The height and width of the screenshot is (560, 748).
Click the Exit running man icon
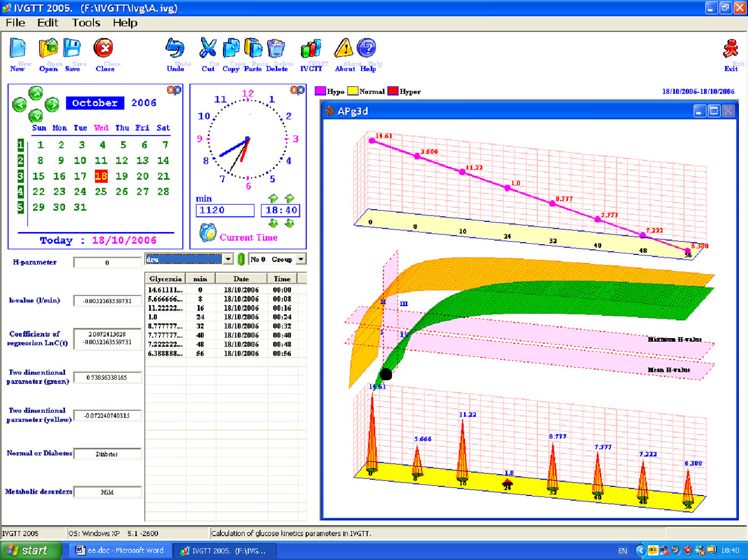coord(730,49)
